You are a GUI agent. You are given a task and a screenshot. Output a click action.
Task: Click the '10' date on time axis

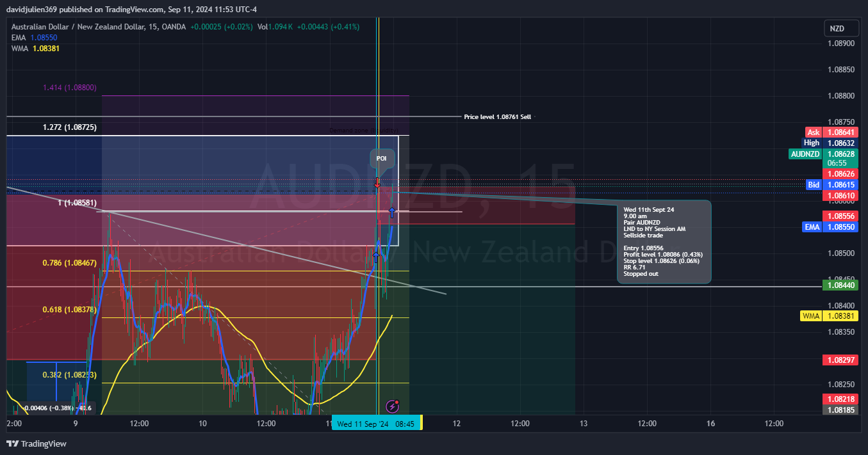[202, 424]
